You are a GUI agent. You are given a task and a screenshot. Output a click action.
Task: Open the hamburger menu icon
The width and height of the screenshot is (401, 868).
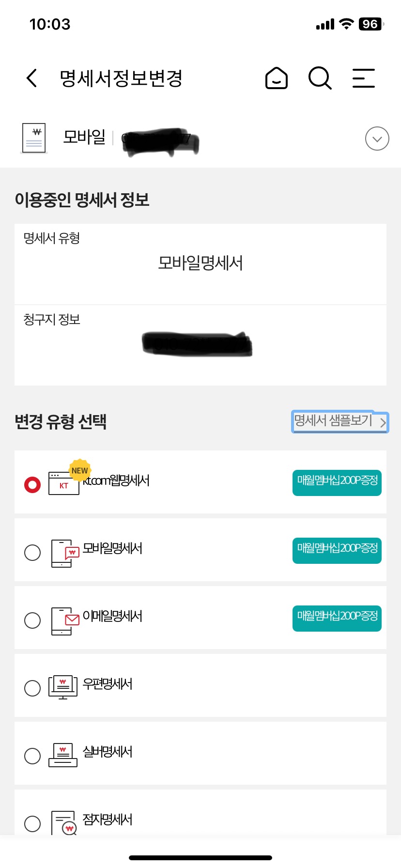coord(363,78)
